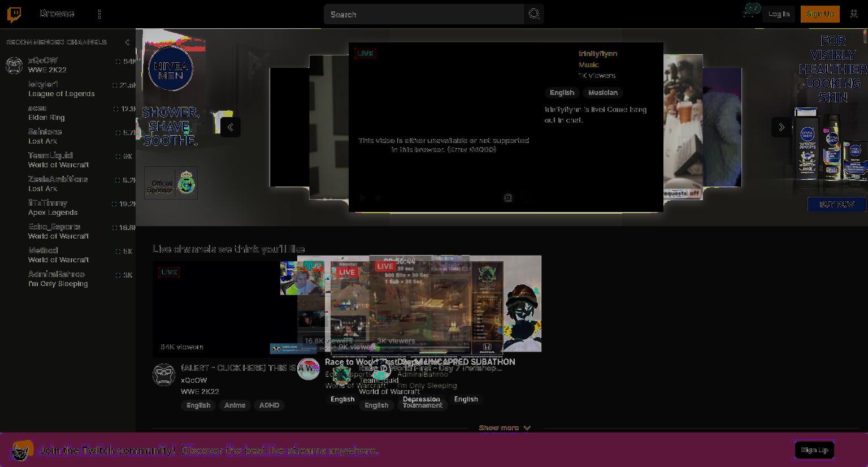Open trinityfynn channel link
Image resolution: width=868 pixels, height=467 pixels.
[597, 54]
